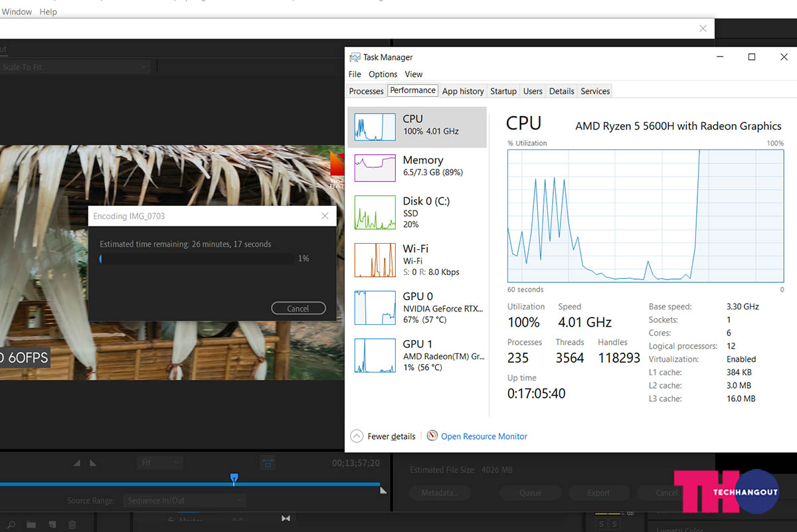Click the New Item icon in Premiere's project panel
Image resolution: width=797 pixels, height=532 pixels.
pyautogui.click(x=52, y=525)
